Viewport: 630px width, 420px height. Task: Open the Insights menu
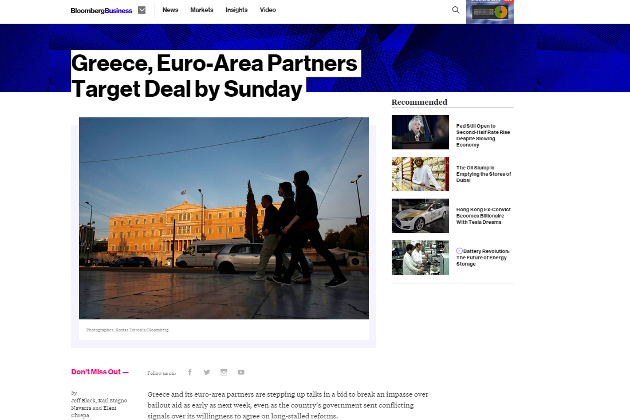pos(236,10)
